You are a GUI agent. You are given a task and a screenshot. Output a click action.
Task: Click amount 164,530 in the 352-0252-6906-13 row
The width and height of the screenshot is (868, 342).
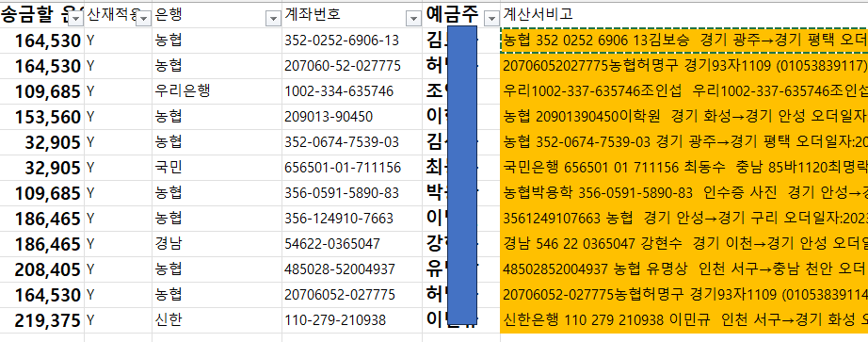click(x=42, y=41)
